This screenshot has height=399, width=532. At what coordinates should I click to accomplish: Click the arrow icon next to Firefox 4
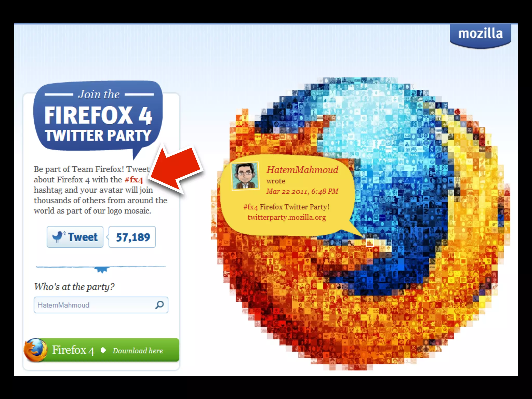(103, 350)
